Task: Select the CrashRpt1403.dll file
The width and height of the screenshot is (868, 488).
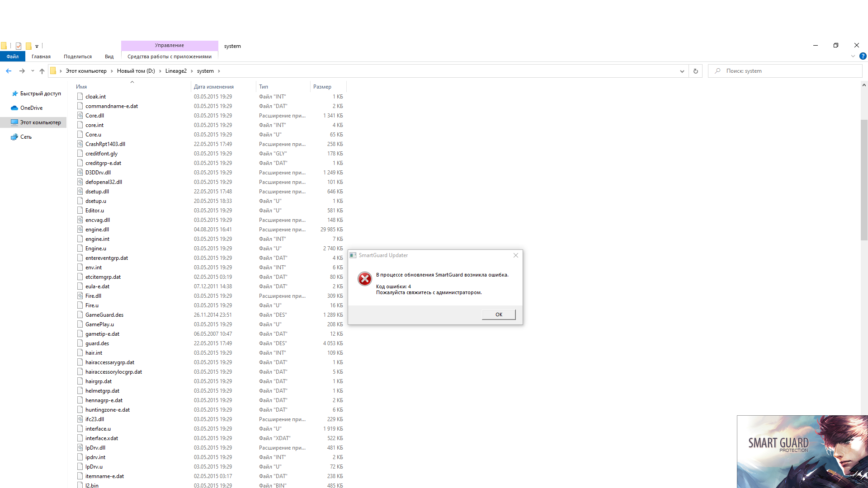Action: coord(105,144)
